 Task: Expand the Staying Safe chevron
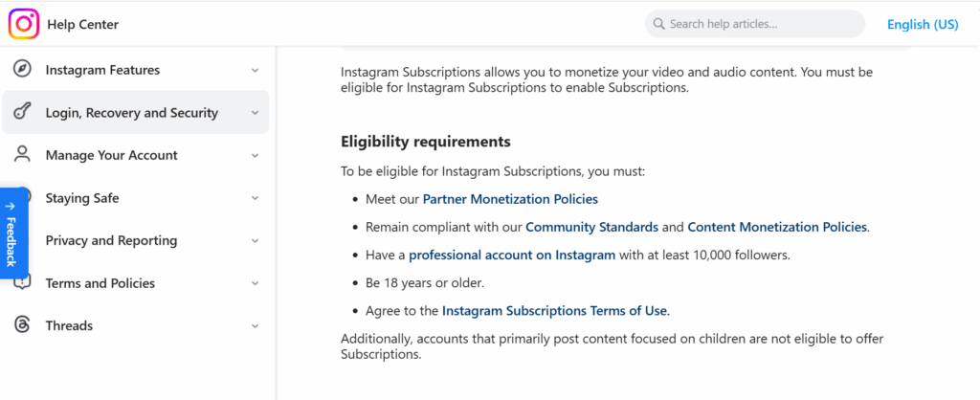[x=255, y=198]
